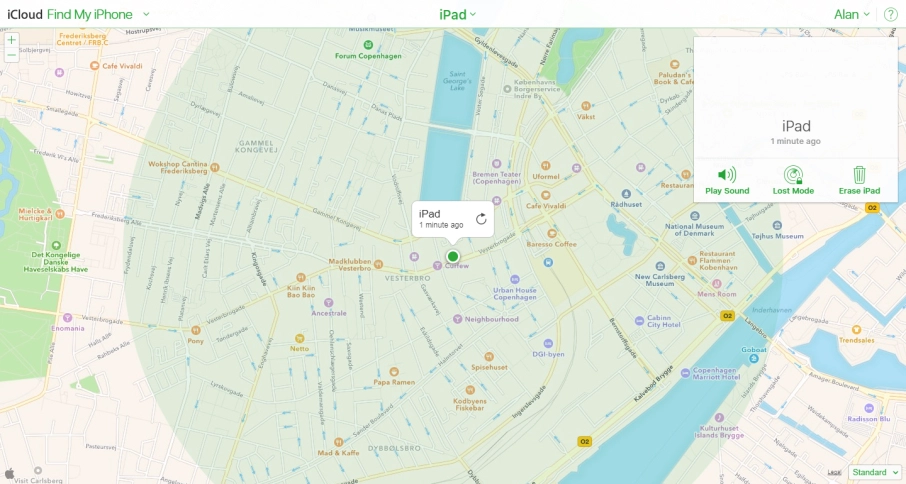Select Det Kongelige Danske Haveselskabs Have marker
Image resolution: width=906 pixels, height=484 pixels.
[56, 245]
